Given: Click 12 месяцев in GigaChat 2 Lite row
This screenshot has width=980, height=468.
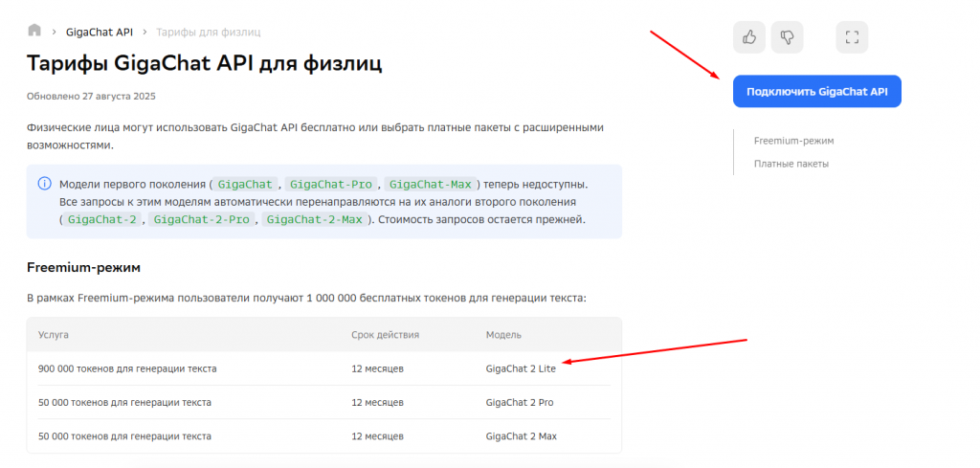Looking at the screenshot, I should click(377, 368).
